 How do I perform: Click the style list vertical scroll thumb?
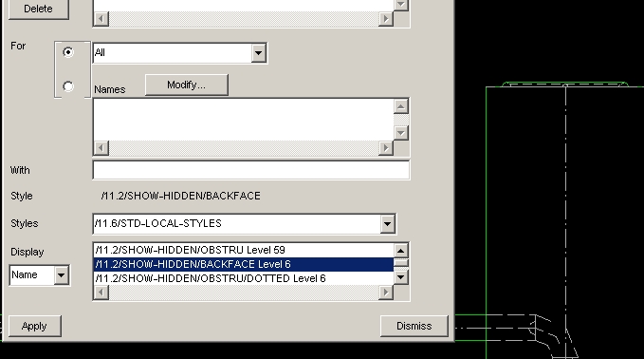coord(401,264)
